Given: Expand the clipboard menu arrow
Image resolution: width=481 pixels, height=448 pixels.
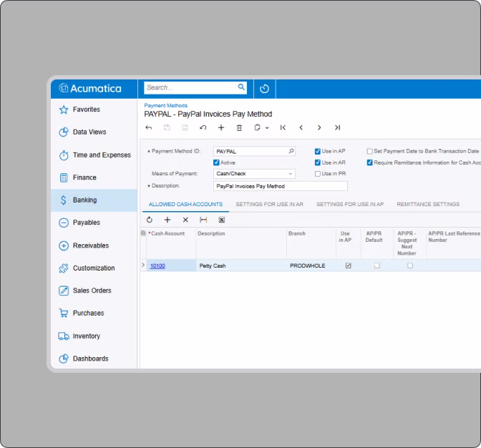Looking at the screenshot, I should coord(267,128).
